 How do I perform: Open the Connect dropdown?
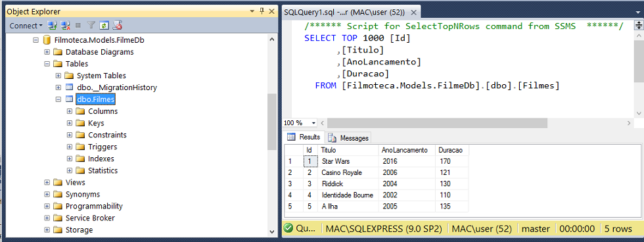click(26, 26)
